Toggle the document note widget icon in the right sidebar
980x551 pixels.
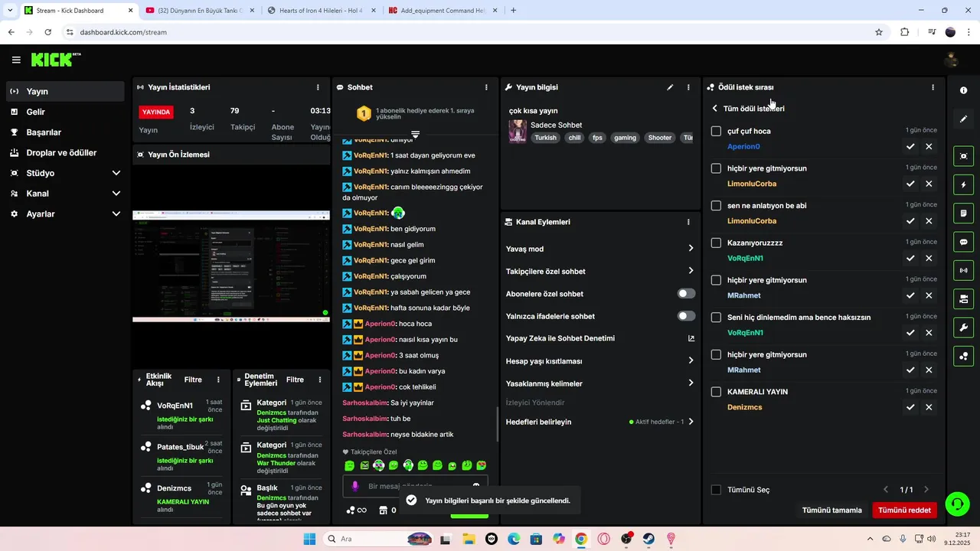(963, 213)
